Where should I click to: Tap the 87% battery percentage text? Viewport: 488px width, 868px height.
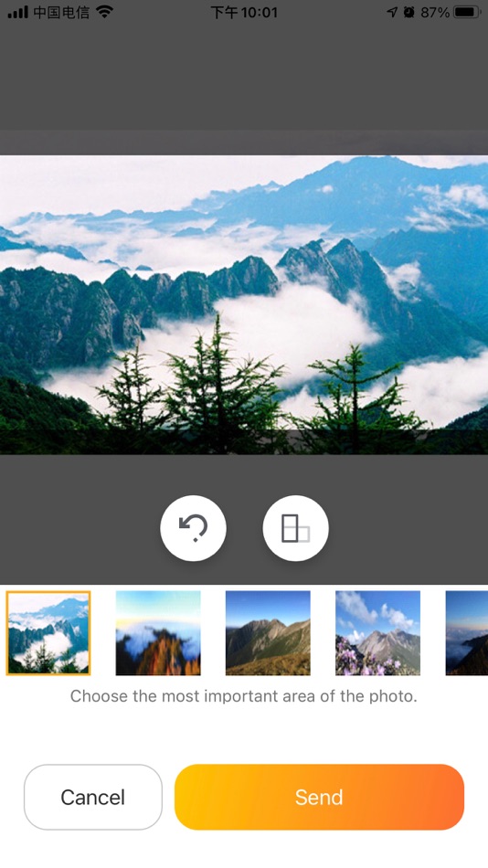point(435,12)
